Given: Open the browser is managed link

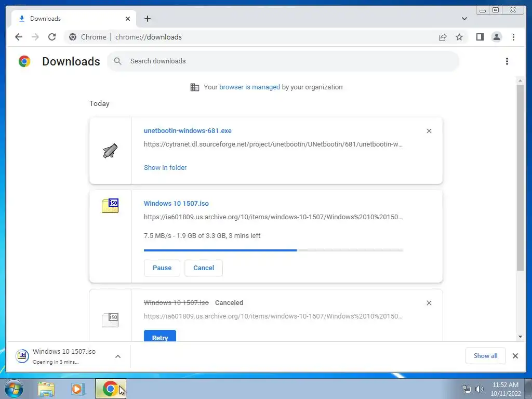Looking at the screenshot, I should (249, 87).
